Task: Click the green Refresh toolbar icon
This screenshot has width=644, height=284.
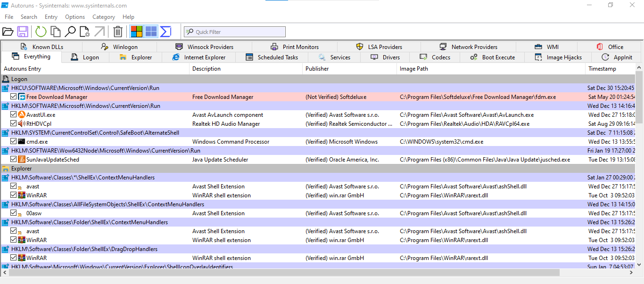Action: [x=41, y=32]
